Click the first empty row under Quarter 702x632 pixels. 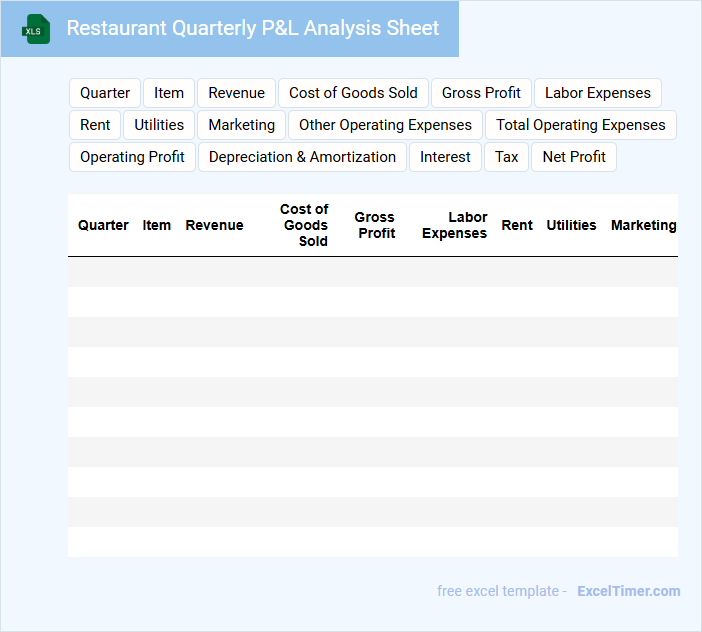click(x=103, y=272)
